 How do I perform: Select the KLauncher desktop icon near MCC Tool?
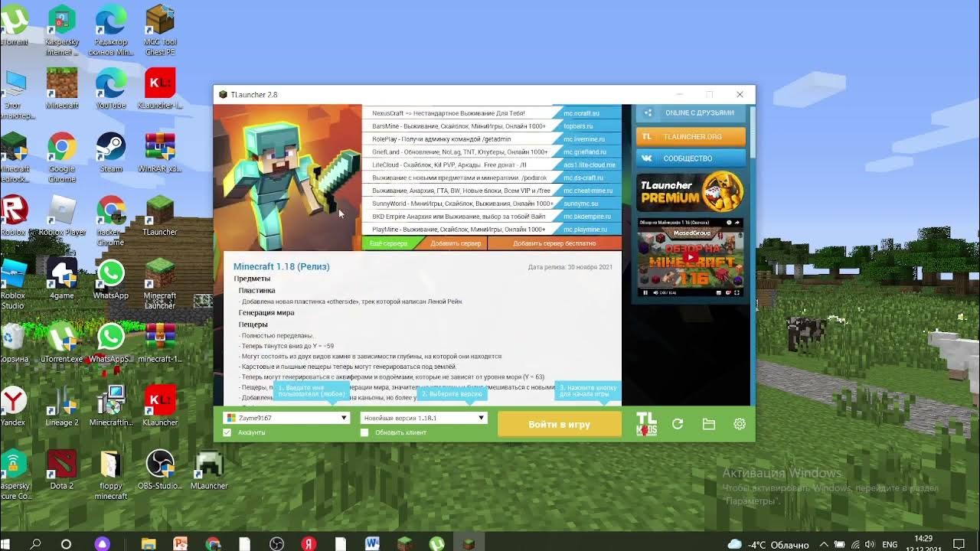pyautogui.click(x=160, y=89)
